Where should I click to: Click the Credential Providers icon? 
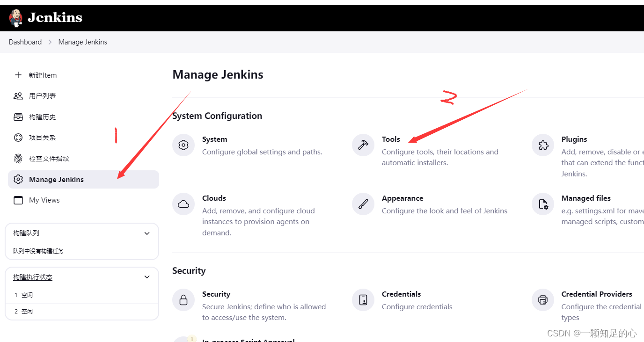[x=543, y=300]
